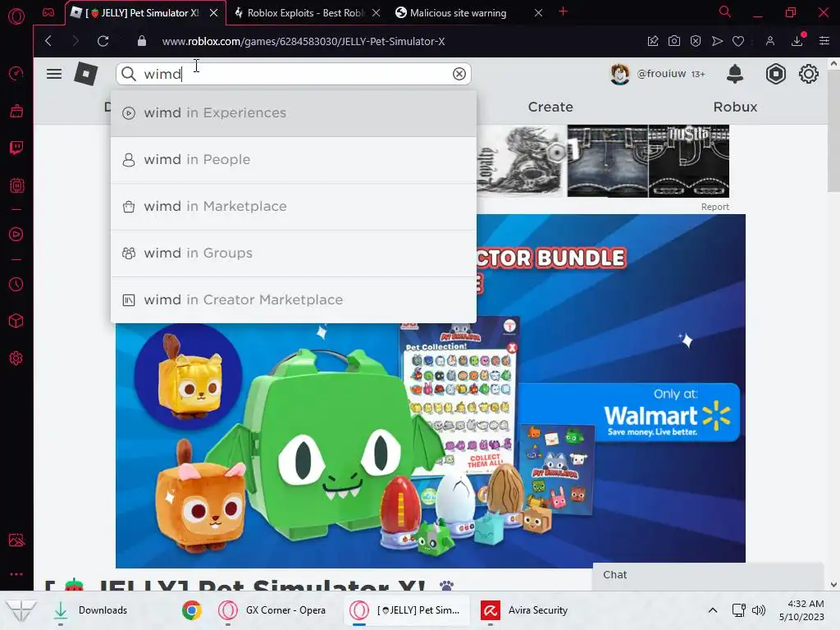840x630 pixels.
Task: Open the clock showing 4:32 AM
Action: pyautogui.click(x=802, y=610)
